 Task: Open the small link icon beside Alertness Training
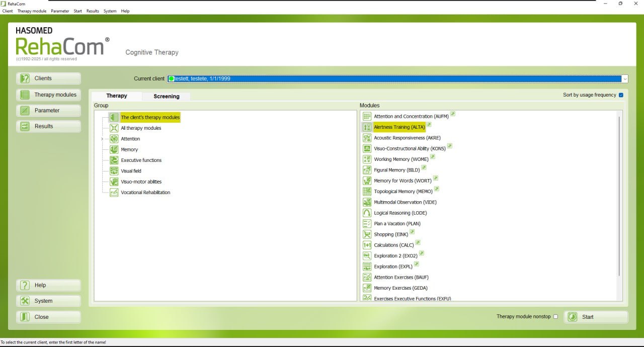[429, 124]
